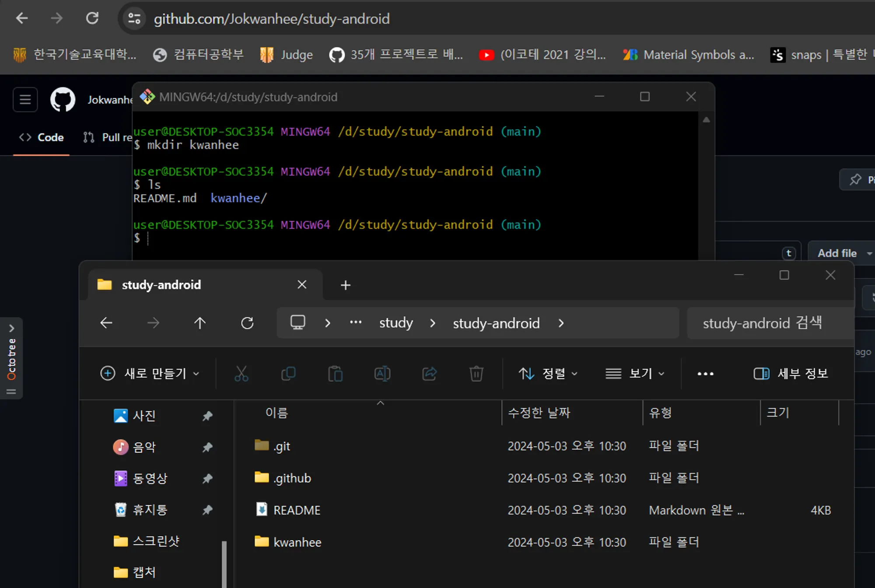Viewport: 875px width, 588px height.
Task: Open the see more (…) Explorer toolbar menu
Action: point(705,373)
